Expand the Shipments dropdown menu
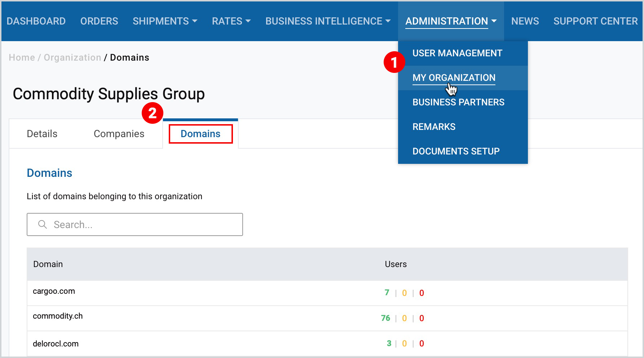This screenshot has width=644, height=358. [x=165, y=21]
